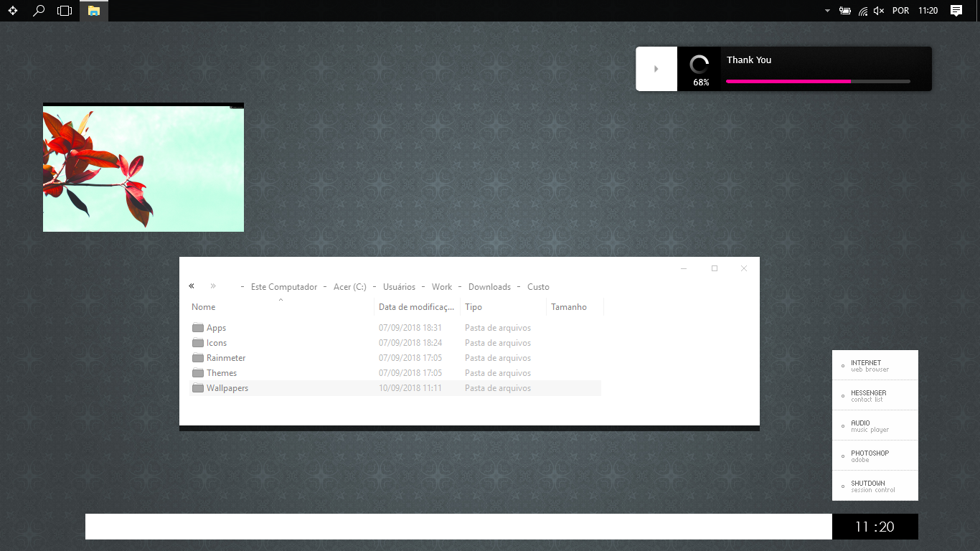Launch PHOTOSHOP adobe launcher entry
The image size is (980, 551).
pyautogui.click(x=875, y=456)
